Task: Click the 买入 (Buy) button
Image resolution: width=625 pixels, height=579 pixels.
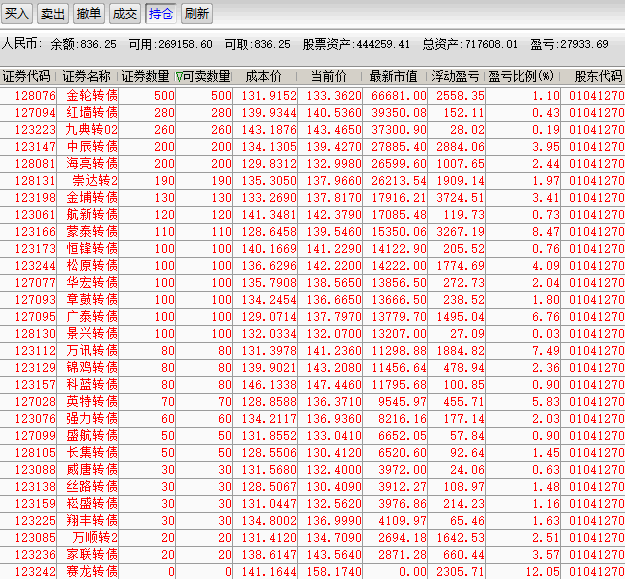Action: 17,14
